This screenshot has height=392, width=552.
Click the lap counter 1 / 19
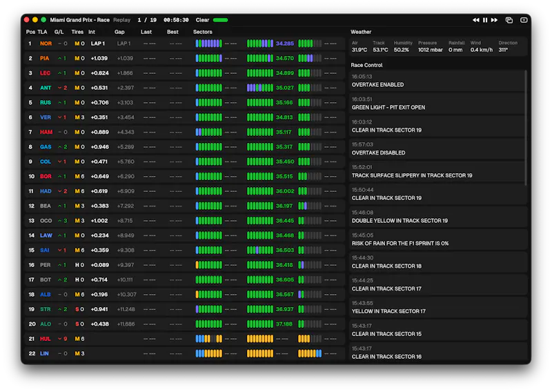tap(147, 20)
